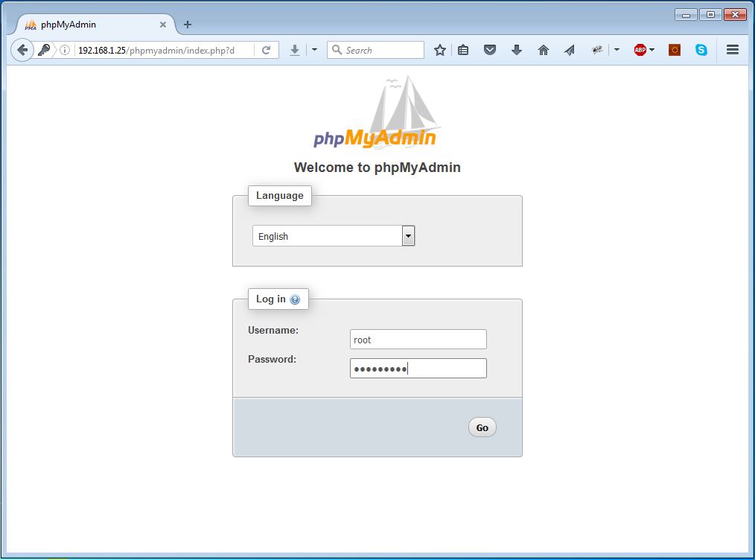This screenshot has height=560, width=755.
Task: Go back using the browser back arrow
Action: (x=22, y=50)
